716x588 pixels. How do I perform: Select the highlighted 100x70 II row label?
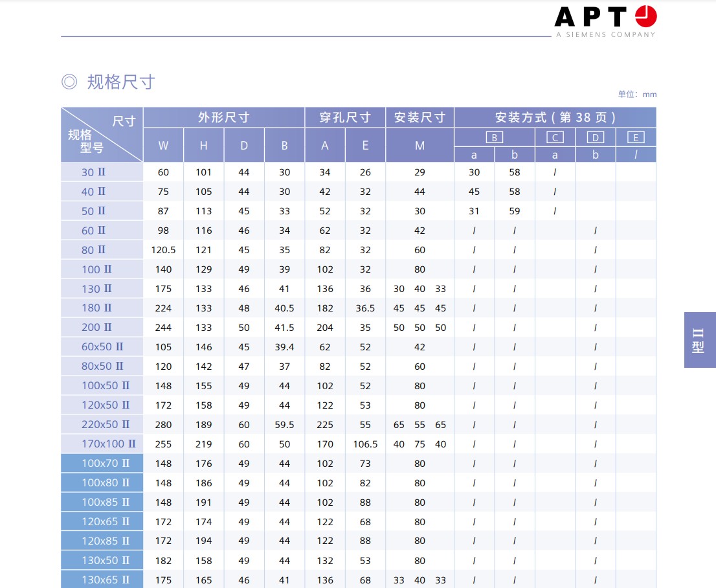coord(106,464)
